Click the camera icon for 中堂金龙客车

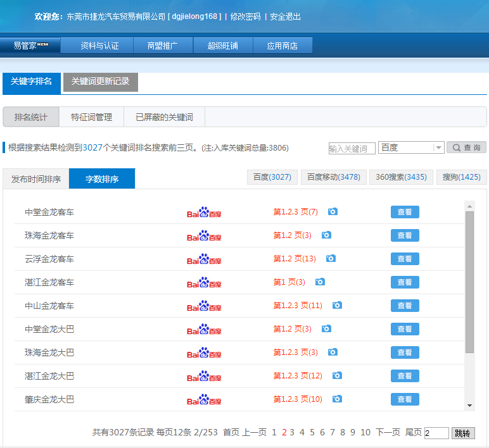[333, 211]
